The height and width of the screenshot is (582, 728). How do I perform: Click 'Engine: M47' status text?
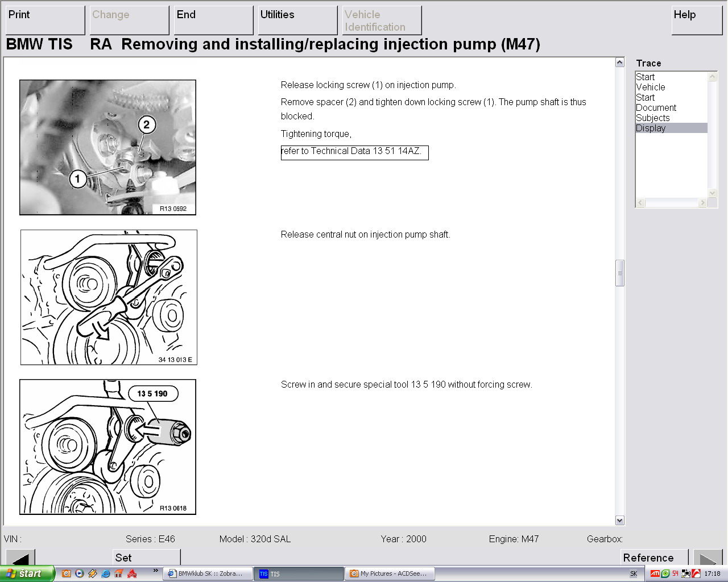(x=514, y=539)
